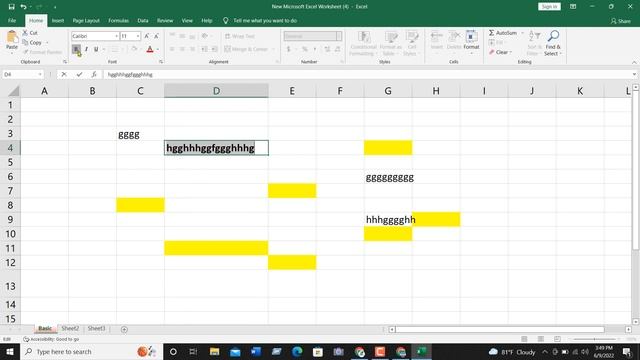Click Decrease Font Size icon
Screen dimensions: 640x360
[156, 36]
